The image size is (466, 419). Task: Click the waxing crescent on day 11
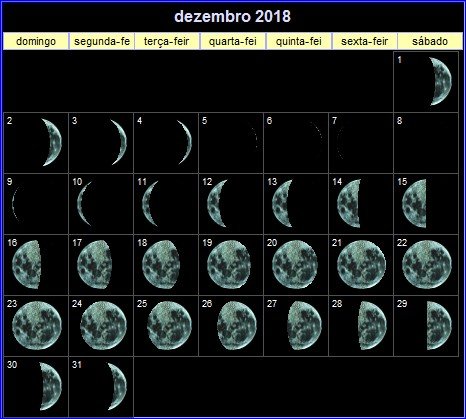click(x=150, y=203)
